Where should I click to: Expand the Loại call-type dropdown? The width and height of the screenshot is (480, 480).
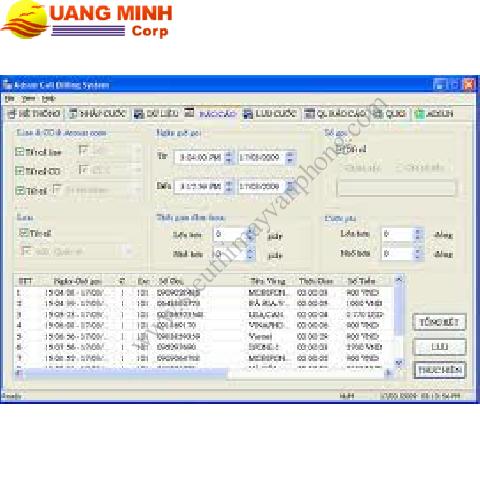pos(129,251)
